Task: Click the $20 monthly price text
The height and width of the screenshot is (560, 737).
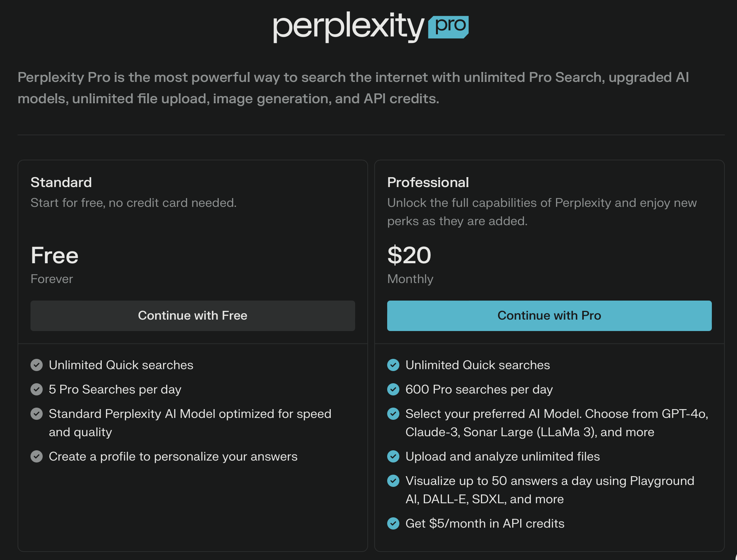Action: tap(409, 255)
